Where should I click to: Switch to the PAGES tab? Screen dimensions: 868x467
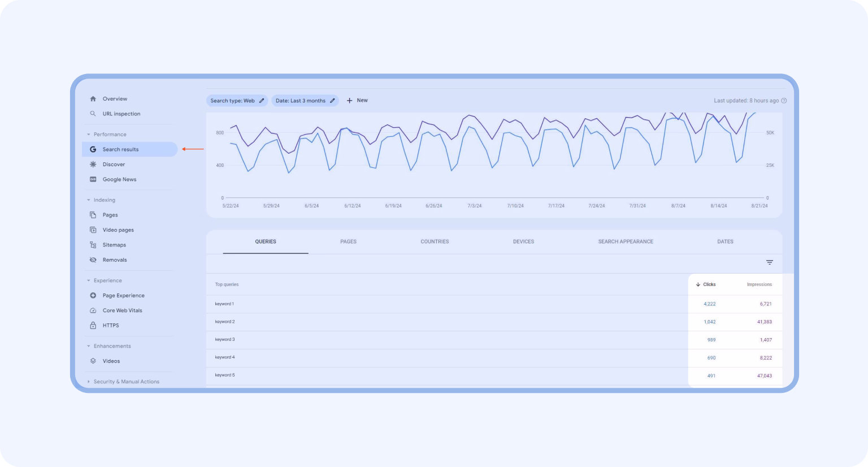coord(348,241)
